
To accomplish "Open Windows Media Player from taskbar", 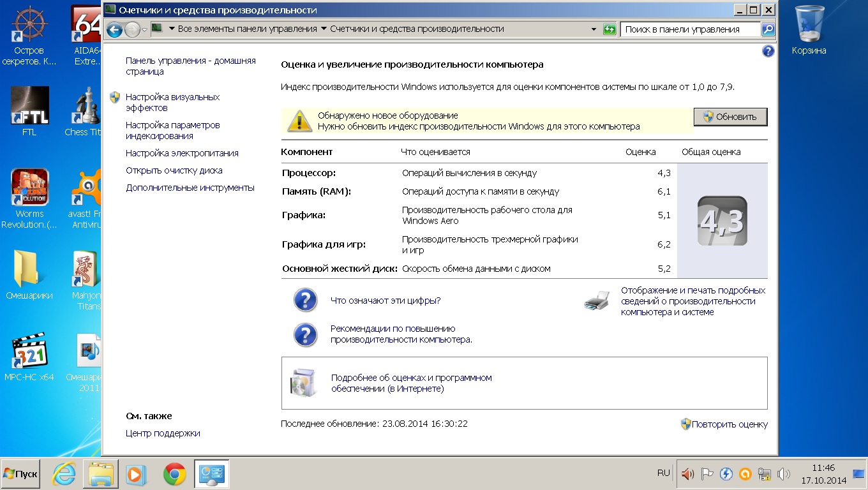I will (136, 474).
